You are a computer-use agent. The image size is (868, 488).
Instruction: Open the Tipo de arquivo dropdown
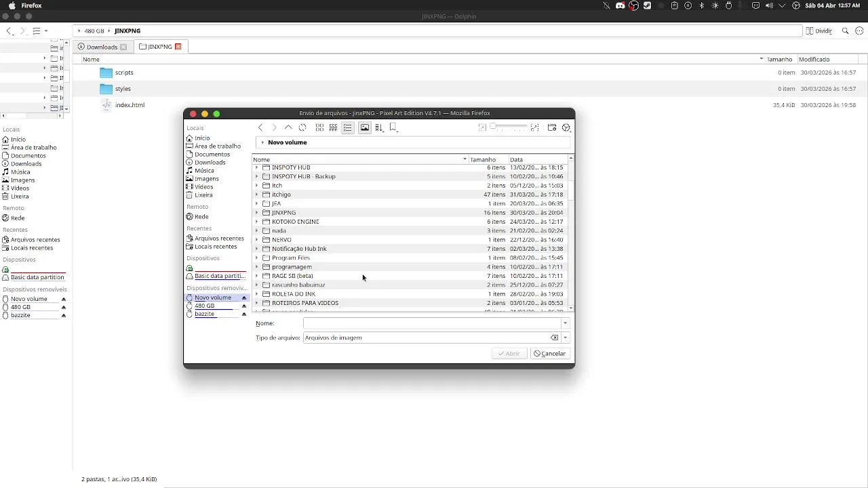[x=565, y=338]
